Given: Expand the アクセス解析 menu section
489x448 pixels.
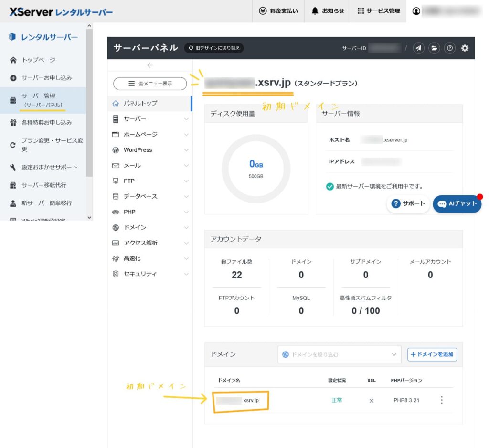Looking at the screenshot, I should (149, 243).
